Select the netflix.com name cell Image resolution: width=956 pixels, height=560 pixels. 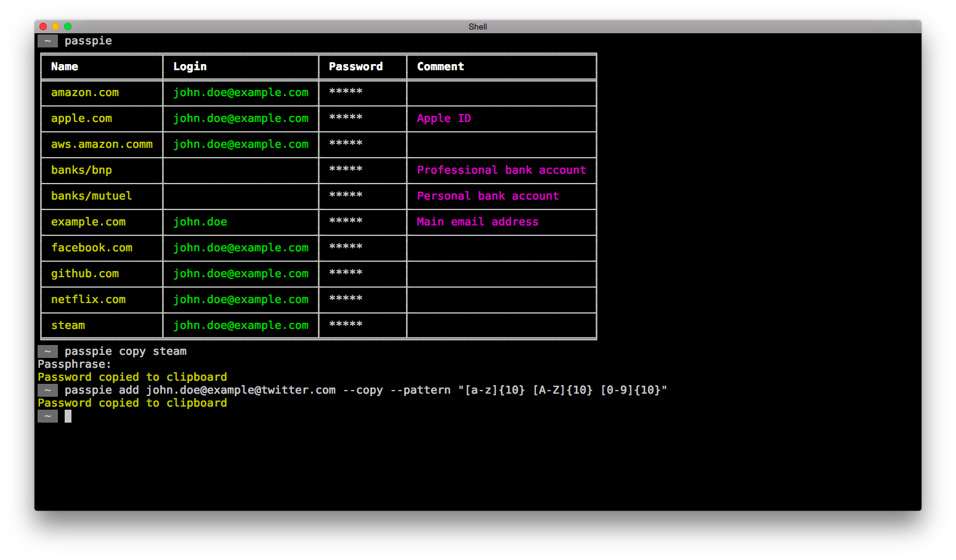(x=88, y=299)
